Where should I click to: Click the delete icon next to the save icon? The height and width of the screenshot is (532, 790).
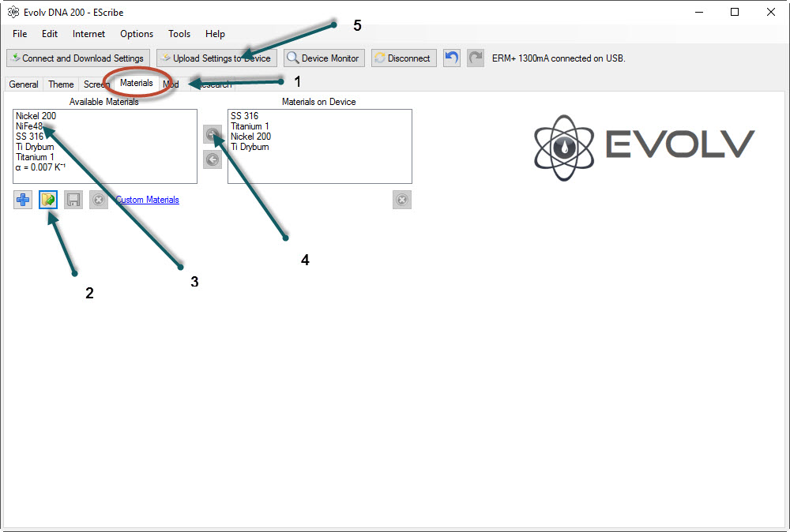pyautogui.click(x=99, y=200)
